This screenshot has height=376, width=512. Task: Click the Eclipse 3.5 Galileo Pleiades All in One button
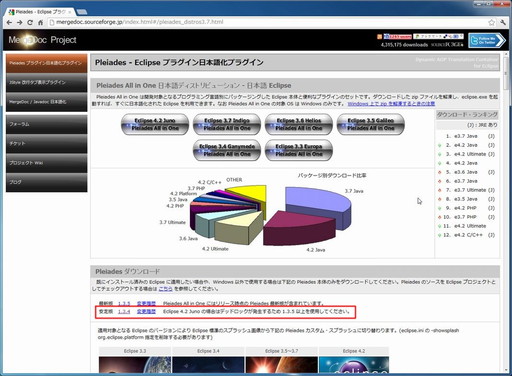tap(371, 124)
